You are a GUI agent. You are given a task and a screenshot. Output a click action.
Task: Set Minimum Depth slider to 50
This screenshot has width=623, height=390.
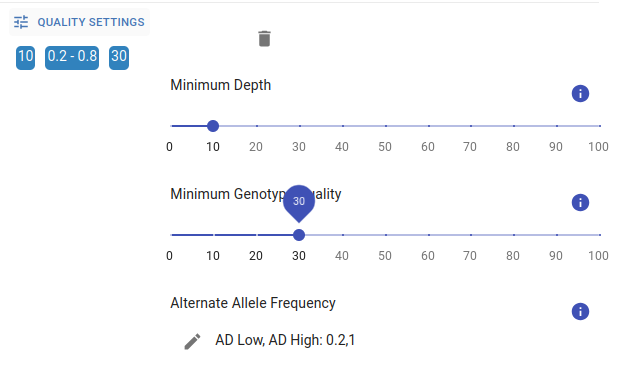tap(386, 126)
